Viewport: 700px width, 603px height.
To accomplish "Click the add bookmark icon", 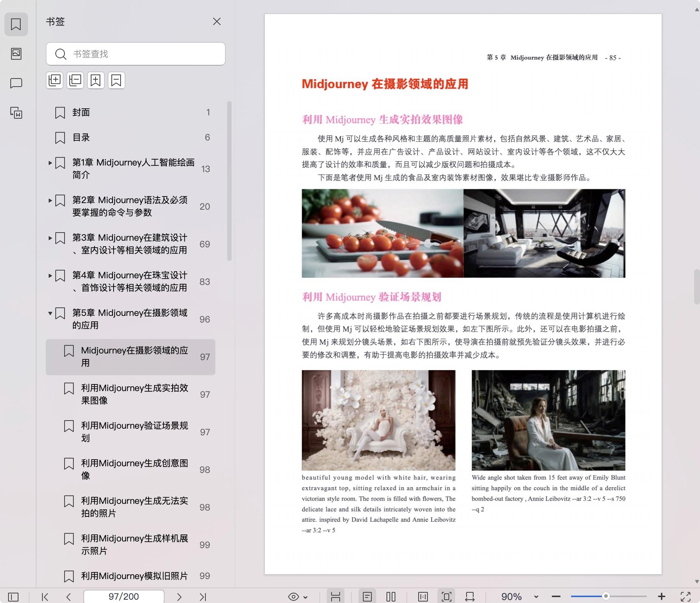I will click(x=96, y=80).
